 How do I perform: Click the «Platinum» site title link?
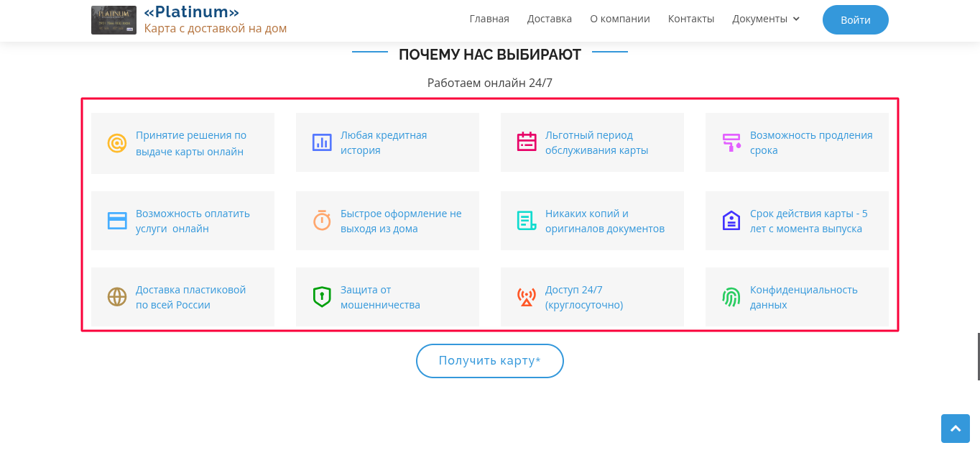click(x=191, y=12)
